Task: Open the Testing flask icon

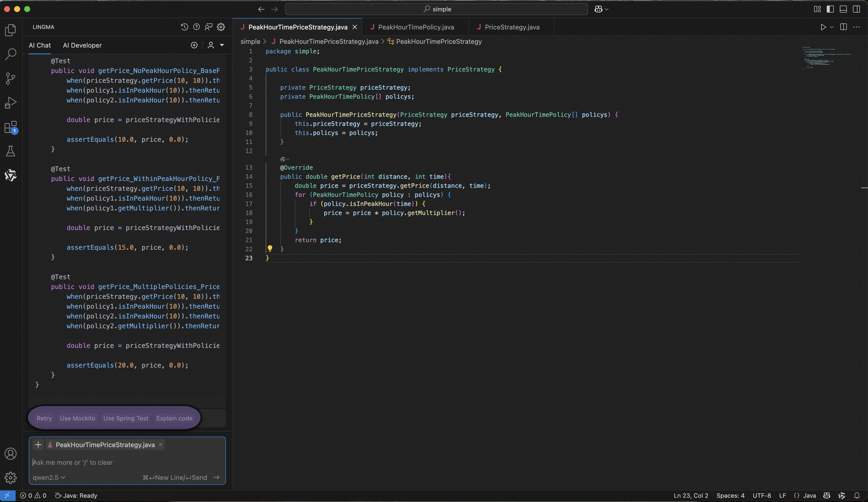Action: pyautogui.click(x=11, y=151)
